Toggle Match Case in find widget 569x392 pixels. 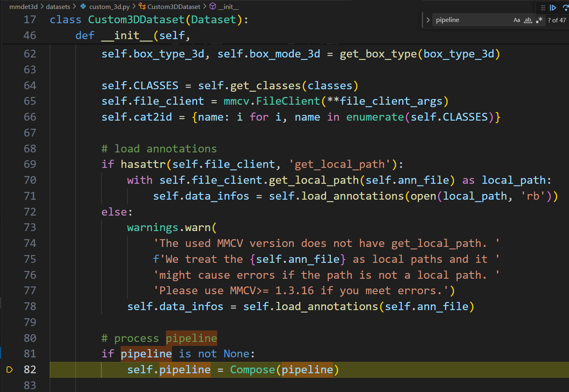(516, 20)
